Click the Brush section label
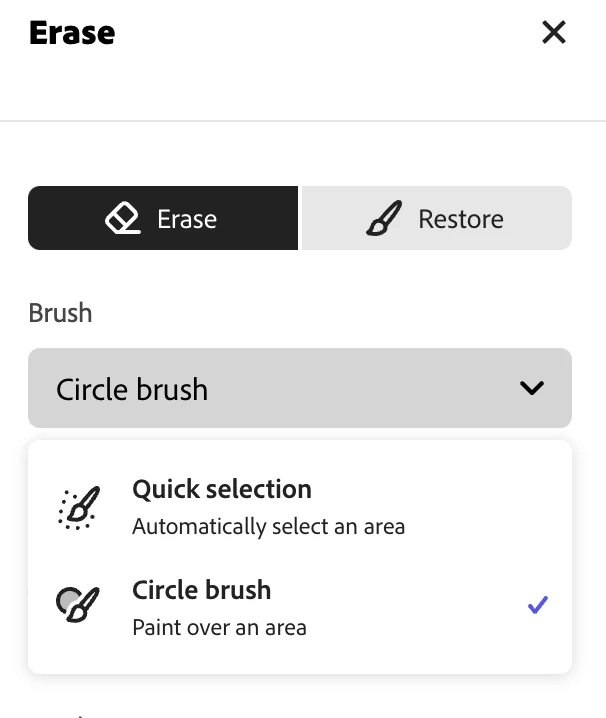The height and width of the screenshot is (718, 606). point(60,313)
